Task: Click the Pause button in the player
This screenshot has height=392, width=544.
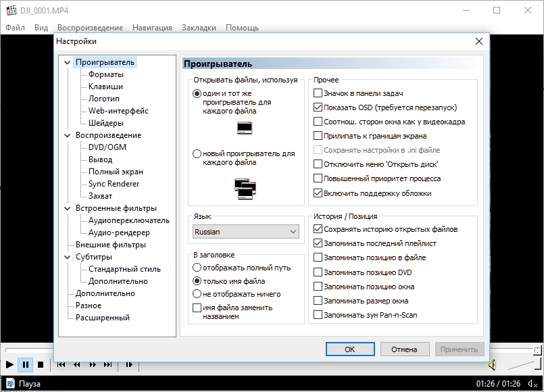Action: (x=25, y=364)
